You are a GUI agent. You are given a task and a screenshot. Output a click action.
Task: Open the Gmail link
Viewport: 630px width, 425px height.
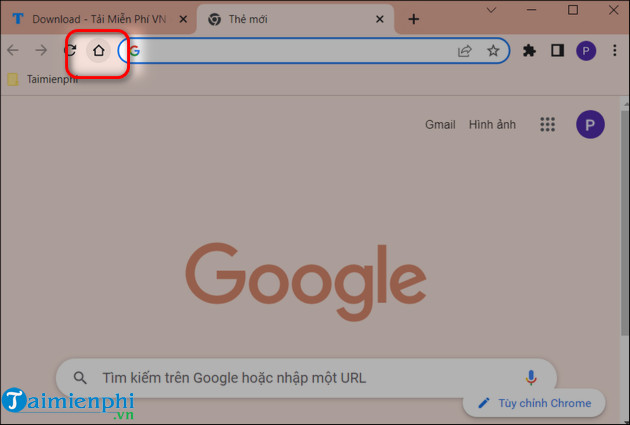pos(440,125)
